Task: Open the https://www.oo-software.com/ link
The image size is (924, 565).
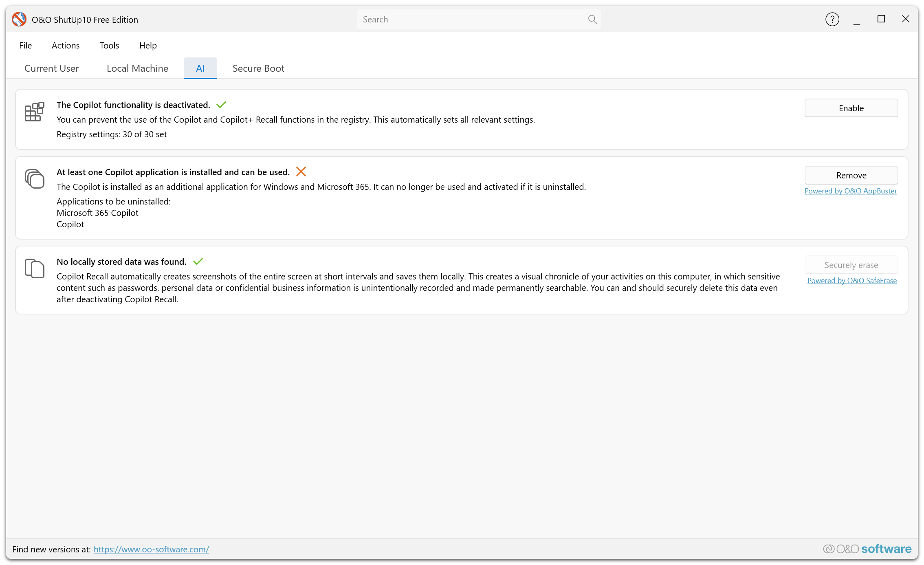Action: (151, 549)
